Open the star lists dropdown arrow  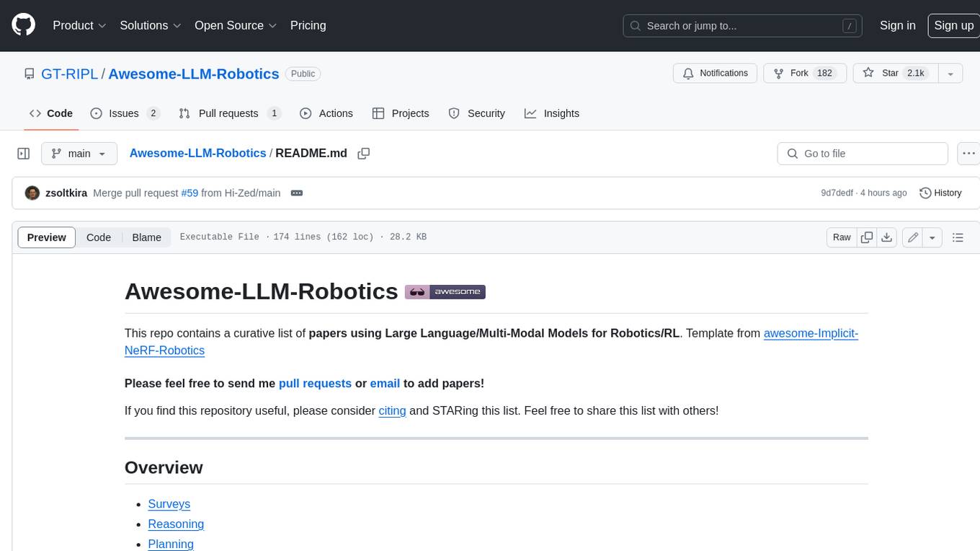(x=950, y=74)
